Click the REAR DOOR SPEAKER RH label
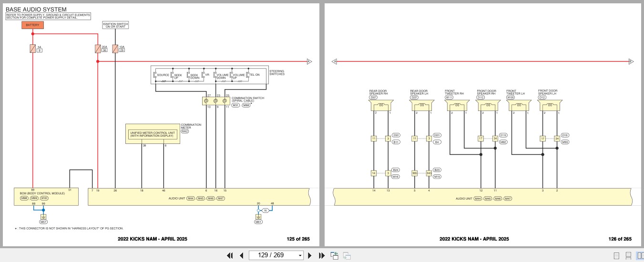The height and width of the screenshot is (262, 644). 378,92
